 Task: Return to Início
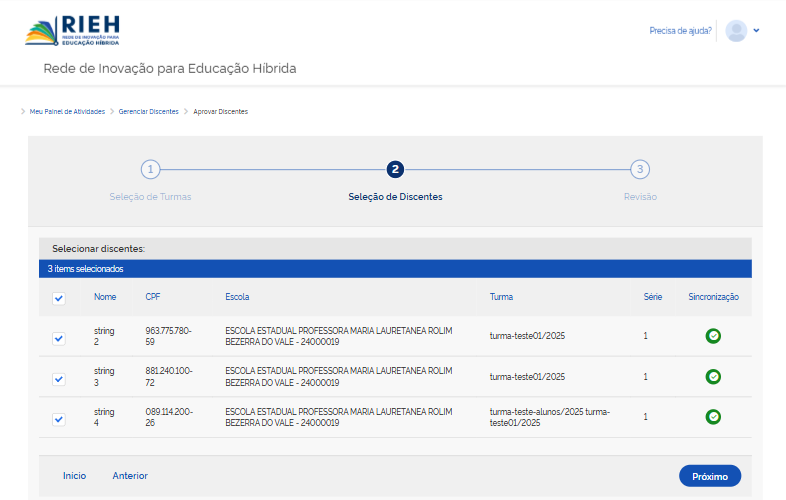tap(74, 476)
